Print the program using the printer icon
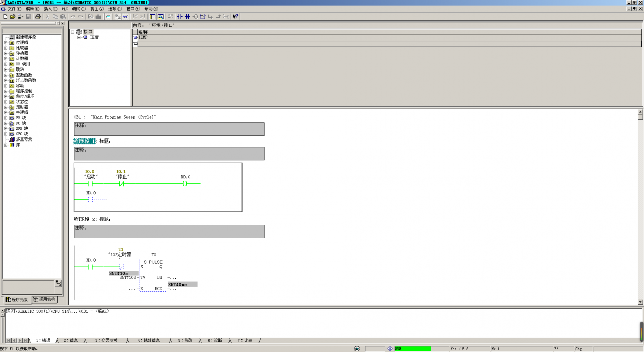The image size is (644, 352). pos(38,17)
